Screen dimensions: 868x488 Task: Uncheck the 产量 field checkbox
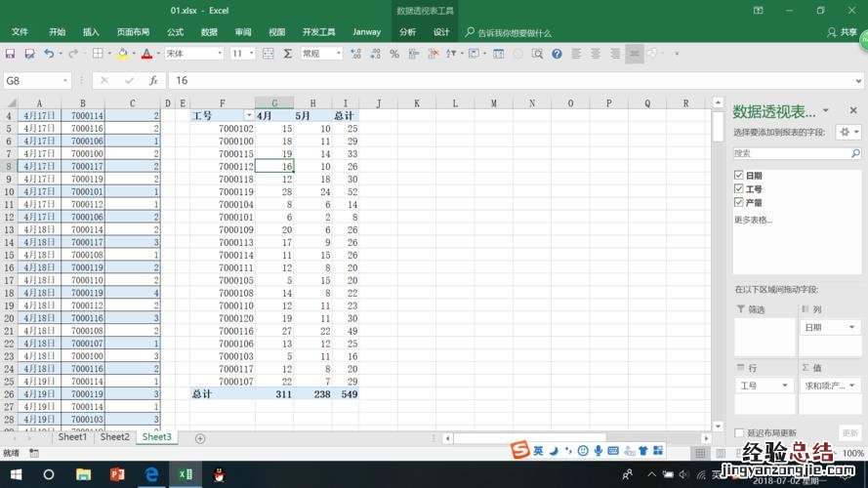(739, 203)
